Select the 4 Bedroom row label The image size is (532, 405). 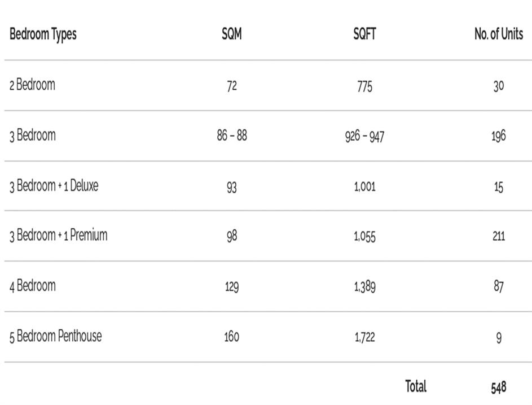(32, 286)
